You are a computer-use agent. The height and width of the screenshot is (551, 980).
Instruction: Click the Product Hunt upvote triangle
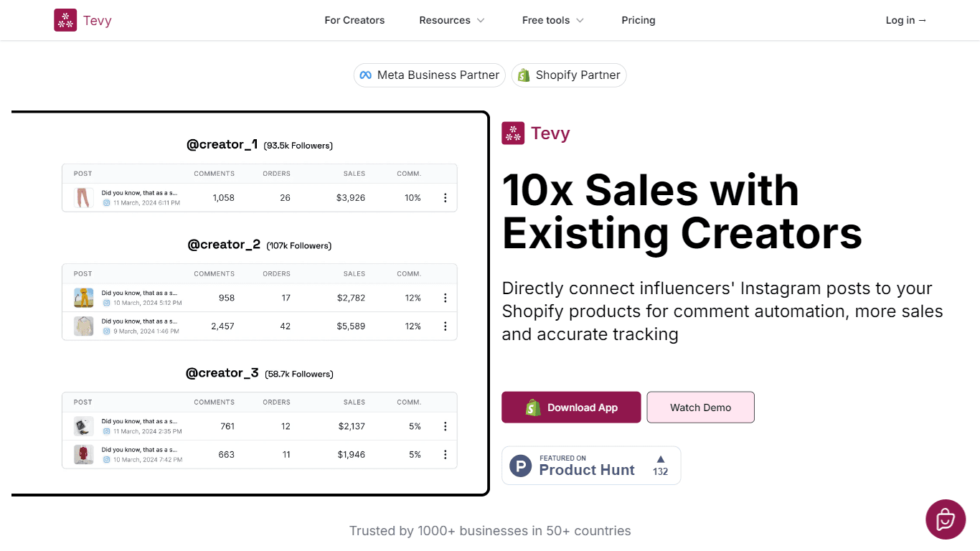click(661, 459)
